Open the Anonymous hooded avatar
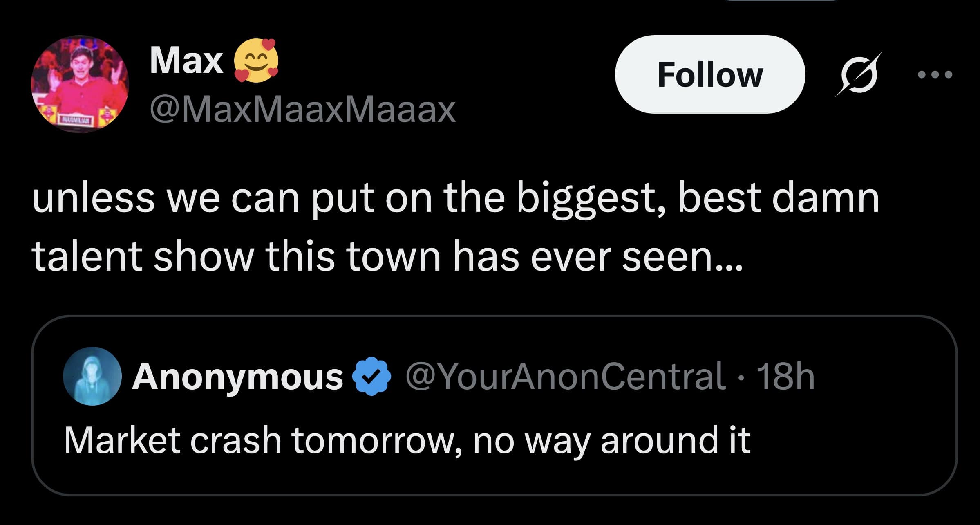980x525 pixels. coord(92,376)
